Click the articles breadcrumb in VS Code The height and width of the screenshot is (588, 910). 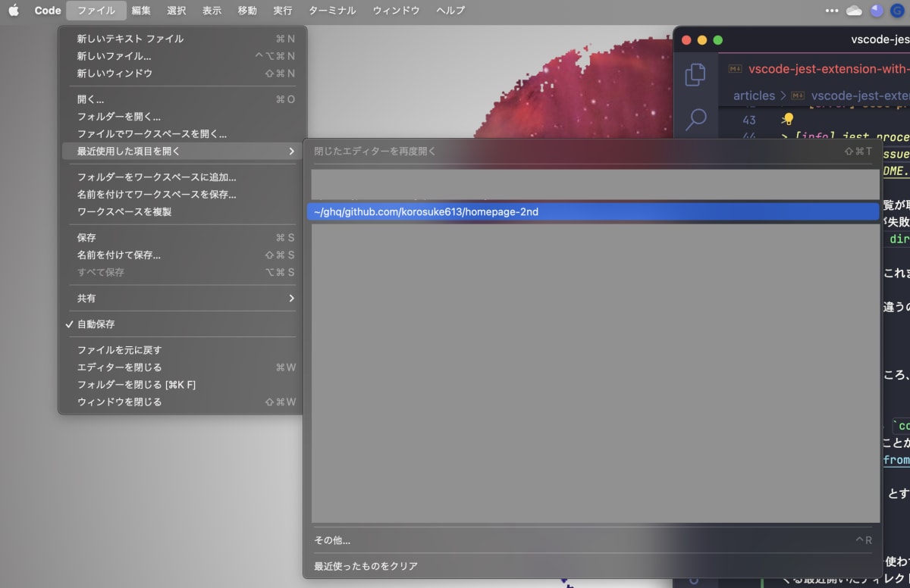(x=754, y=95)
